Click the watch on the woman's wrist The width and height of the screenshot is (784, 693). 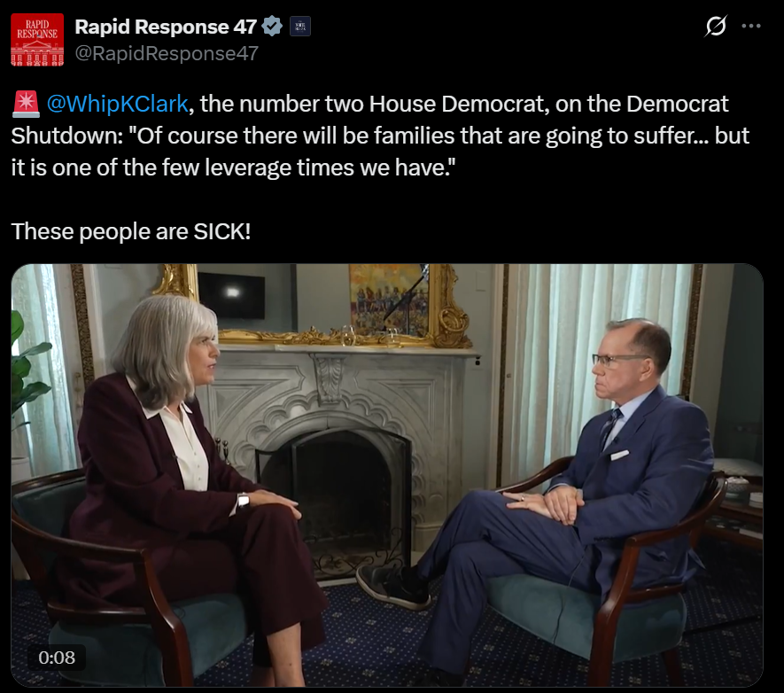click(244, 500)
